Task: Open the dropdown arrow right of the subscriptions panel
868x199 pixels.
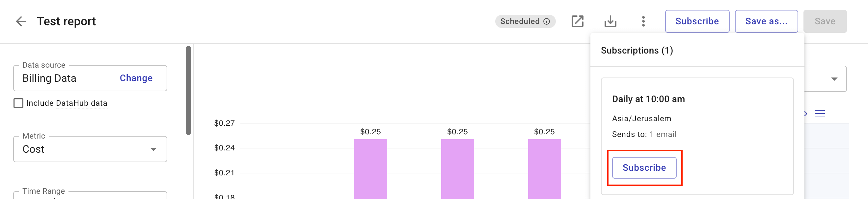Action: [x=834, y=79]
